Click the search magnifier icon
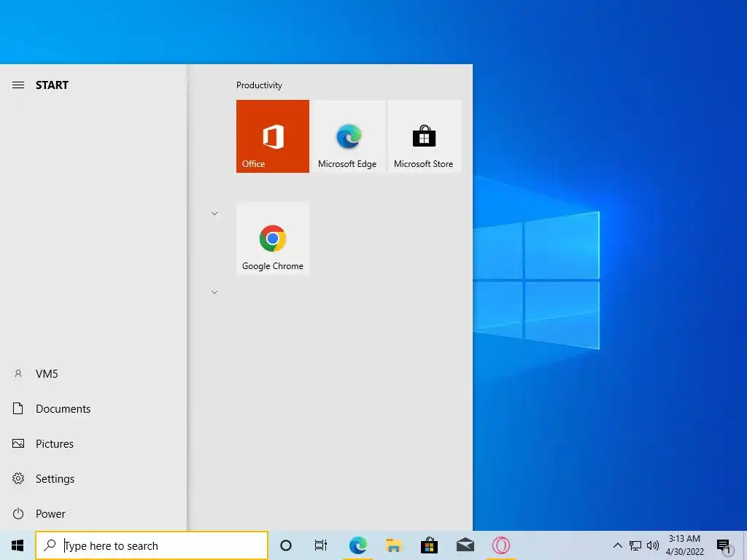Screen dimensions: 747x560 50,545
